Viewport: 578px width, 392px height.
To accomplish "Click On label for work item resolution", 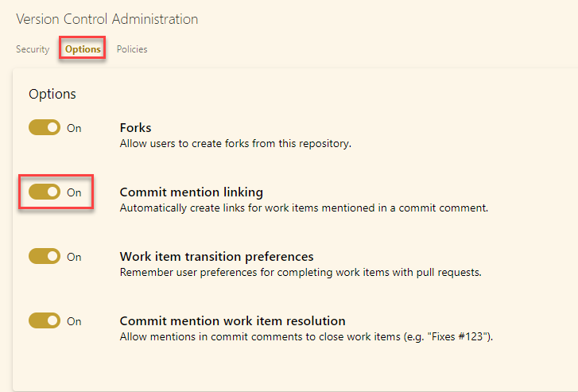I will tap(74, 321).
